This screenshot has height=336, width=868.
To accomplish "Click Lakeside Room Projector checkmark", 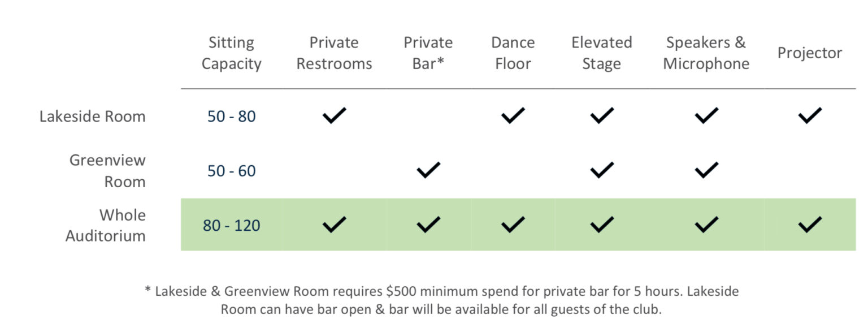I will point(810,116).
